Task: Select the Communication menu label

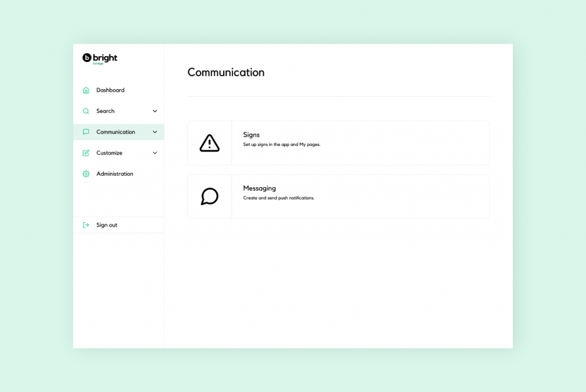Action: point(116,132)
